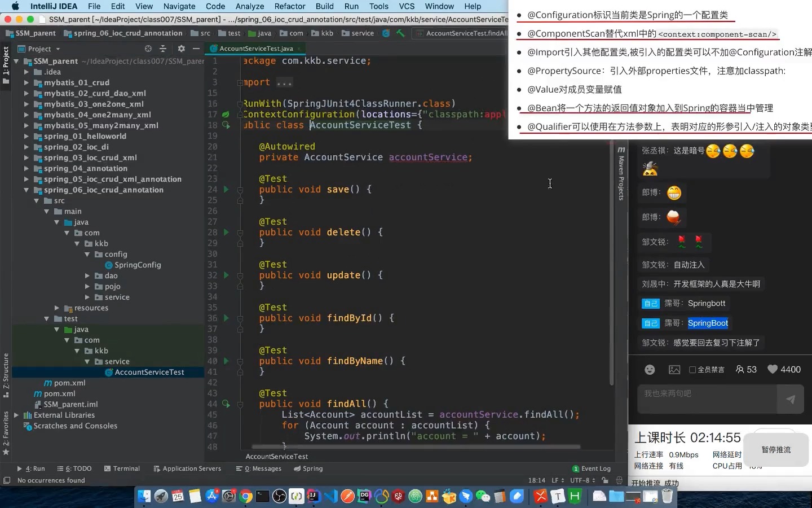Click the heart likes icon showing 4400

coord(773,369)
